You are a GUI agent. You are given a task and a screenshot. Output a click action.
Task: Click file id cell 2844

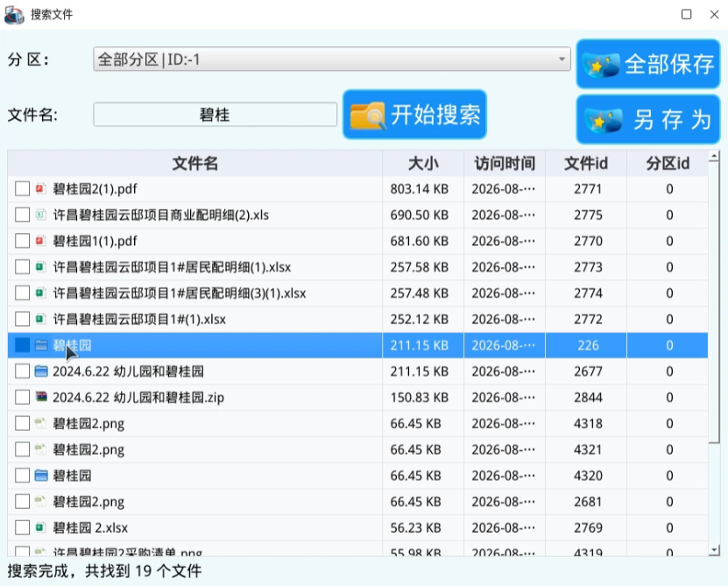click(588, 398)
